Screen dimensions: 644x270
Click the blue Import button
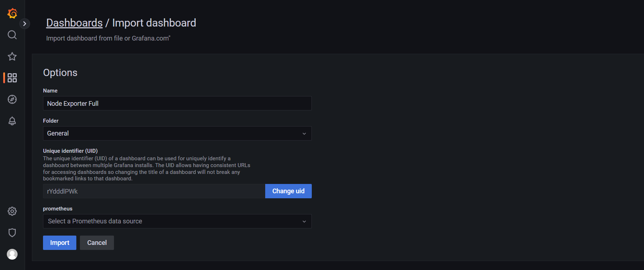point(59,243)
